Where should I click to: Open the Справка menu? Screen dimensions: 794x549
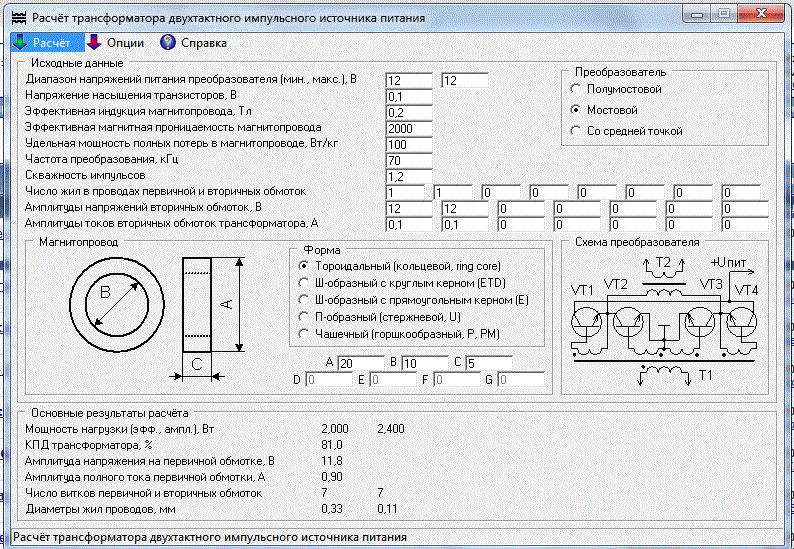(x=194, y=43)
